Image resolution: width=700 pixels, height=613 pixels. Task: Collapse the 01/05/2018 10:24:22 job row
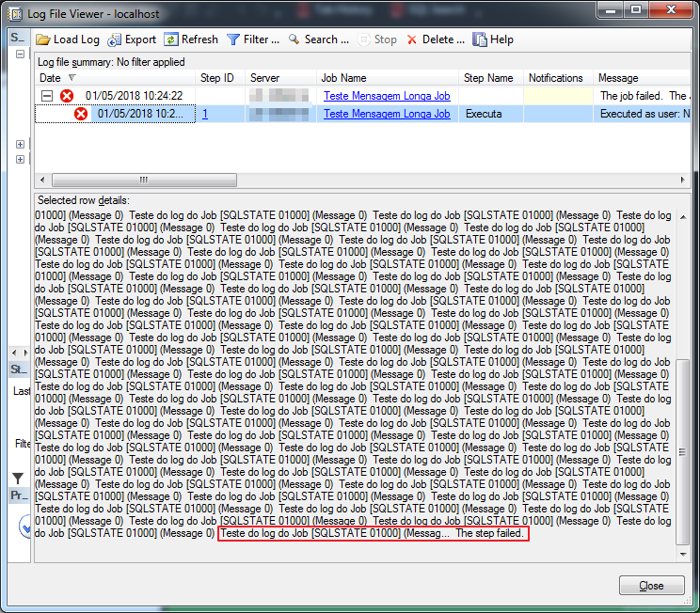click(47, 96)
